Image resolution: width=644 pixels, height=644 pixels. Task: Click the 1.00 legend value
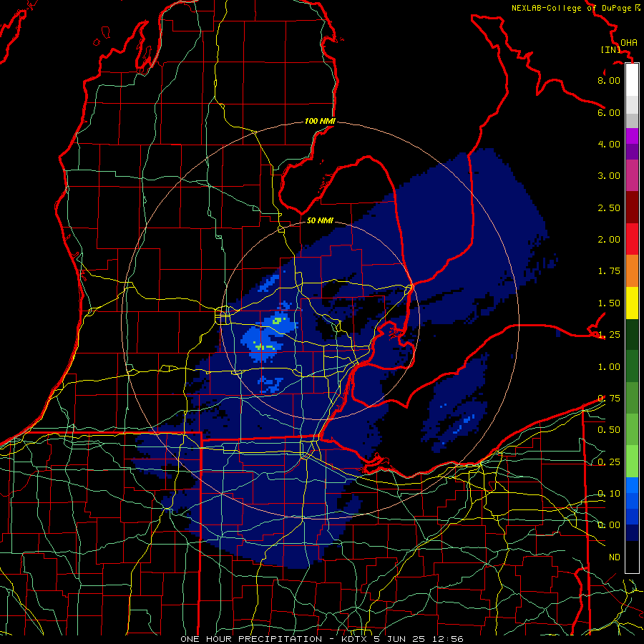coord(609,367)
